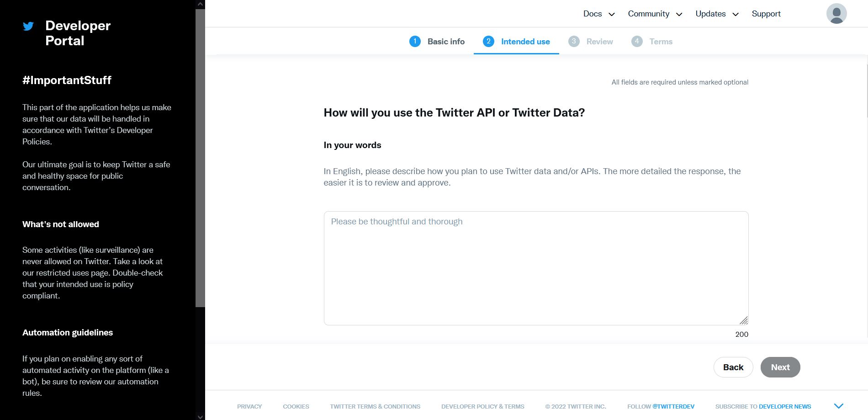Go to the Basic info step tab
Screen dimensions: 868x420
(x=437, y=42)
